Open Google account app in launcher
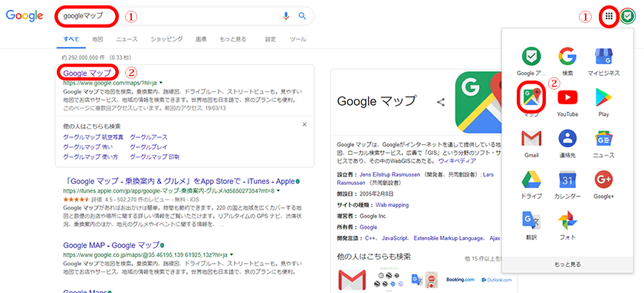This screenshot has height=293, width=644. click(531, 57)
